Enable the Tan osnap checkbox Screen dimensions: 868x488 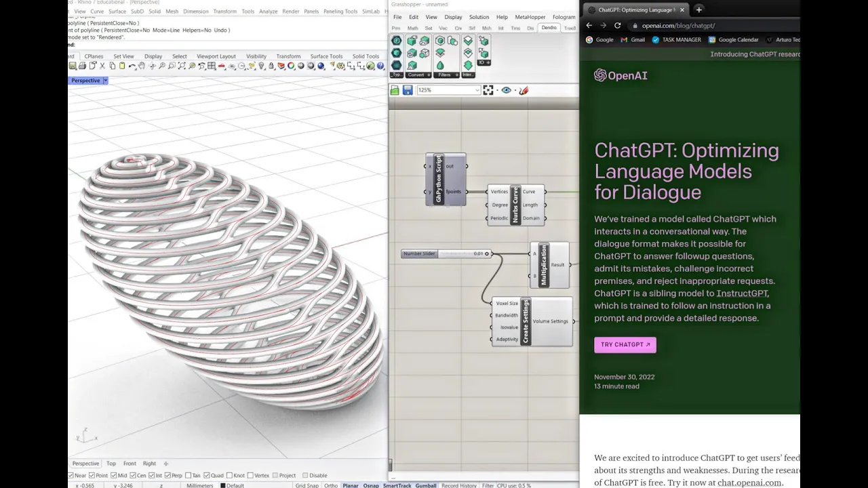pyautogui.click(x=189, y=475)
